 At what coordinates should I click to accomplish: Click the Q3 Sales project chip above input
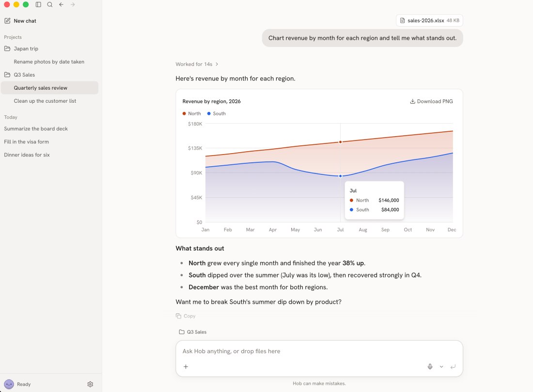[193, 332]
